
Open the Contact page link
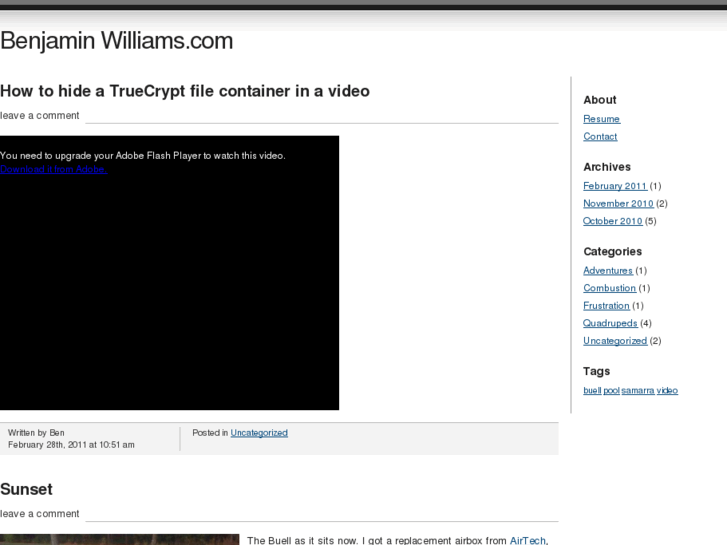(600, 137)
